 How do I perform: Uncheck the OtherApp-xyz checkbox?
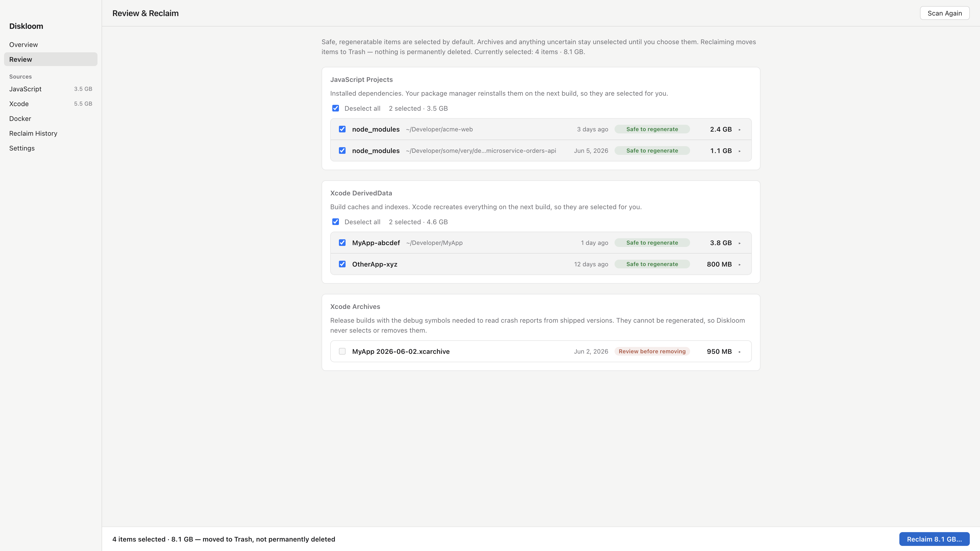click(342, 264)
